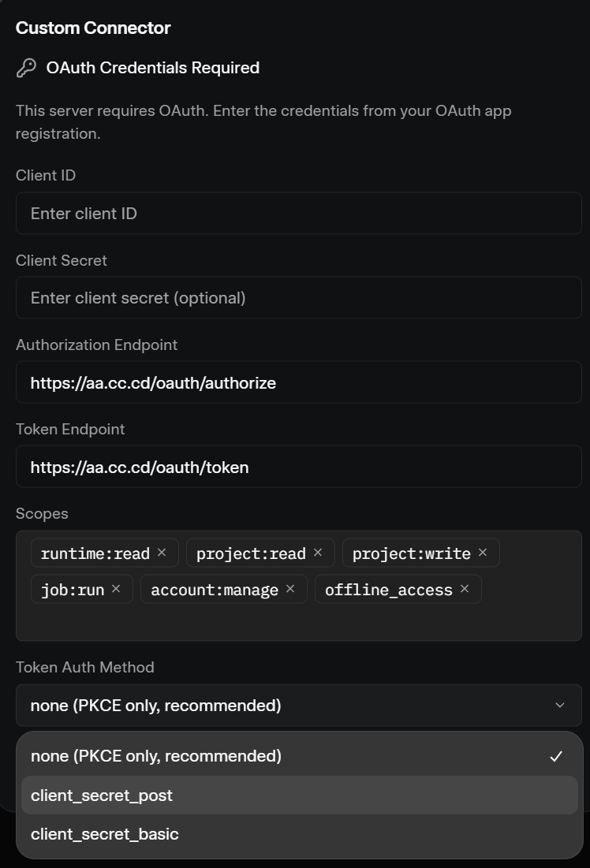Click empty area of the Scopes box
This screenshot has width=590, height=868.
[299, 623]
